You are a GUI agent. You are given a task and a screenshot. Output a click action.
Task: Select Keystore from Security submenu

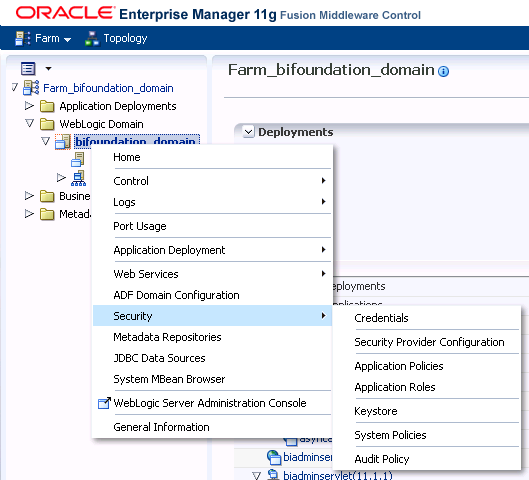pos(427,411)
